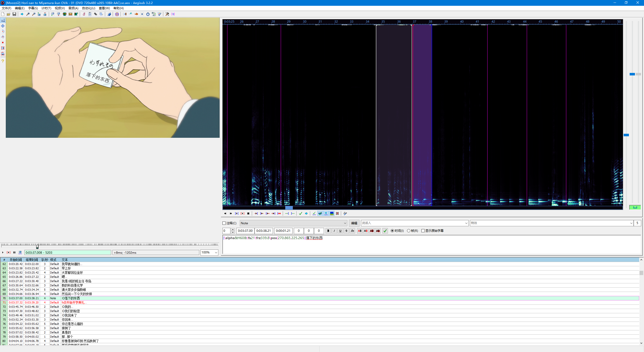The height and width of the screenshot is (352, 644).
Task: Open the 文件(F) menu
Action: (7, 8)
